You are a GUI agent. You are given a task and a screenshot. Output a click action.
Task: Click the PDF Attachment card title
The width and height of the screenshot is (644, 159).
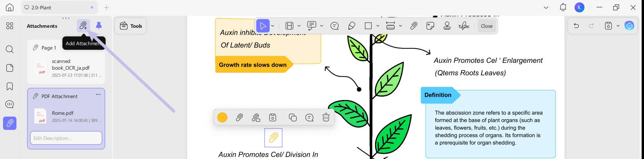59,96
